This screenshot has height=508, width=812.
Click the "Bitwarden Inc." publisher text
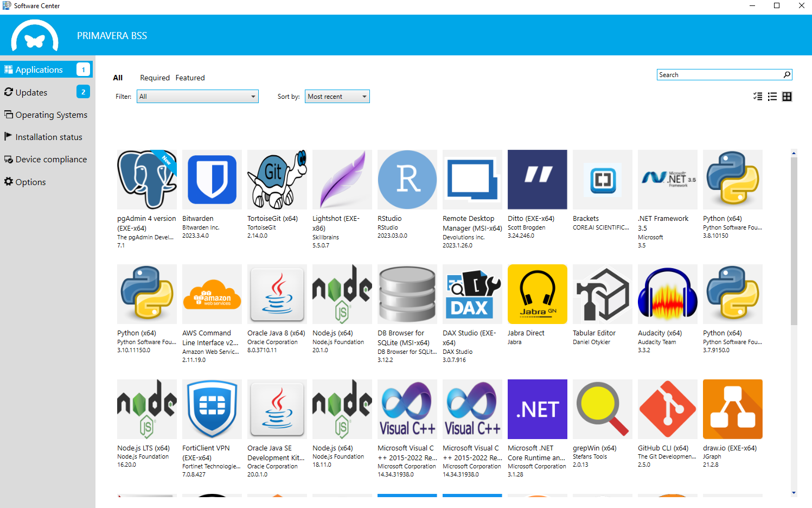click(x=201, y=228)
